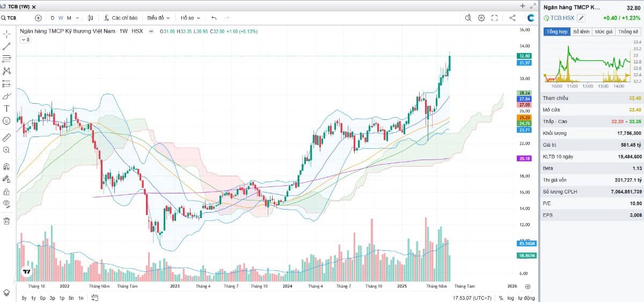
Task: Edit the TCB:HSX symbol with pencil icon
Action: (x=581, y=18)
